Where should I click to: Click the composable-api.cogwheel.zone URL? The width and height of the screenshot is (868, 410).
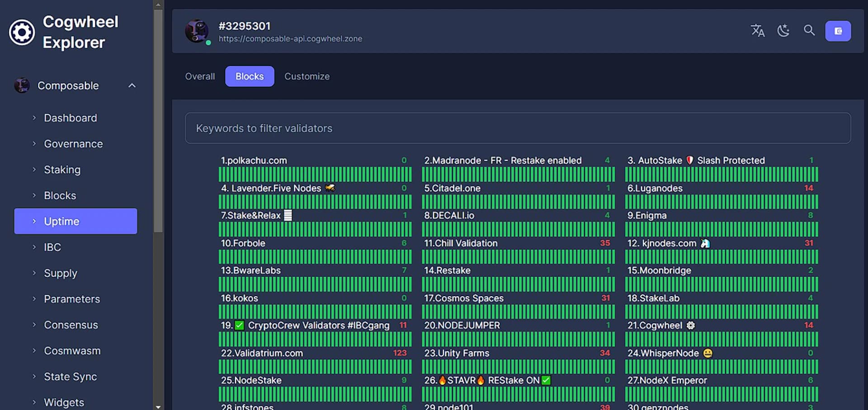(x=290, y=39)
